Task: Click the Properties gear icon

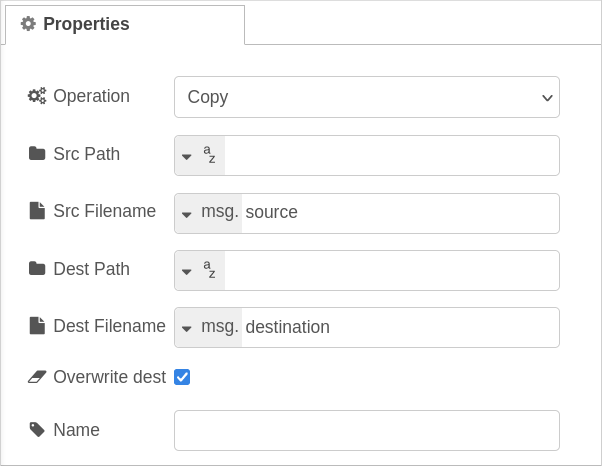Action: click(28, 24)
